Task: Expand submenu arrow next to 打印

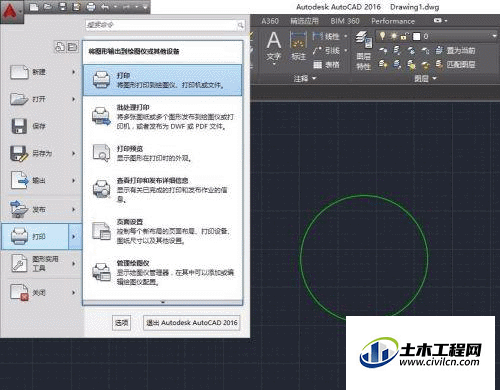Action: (75, 236)
